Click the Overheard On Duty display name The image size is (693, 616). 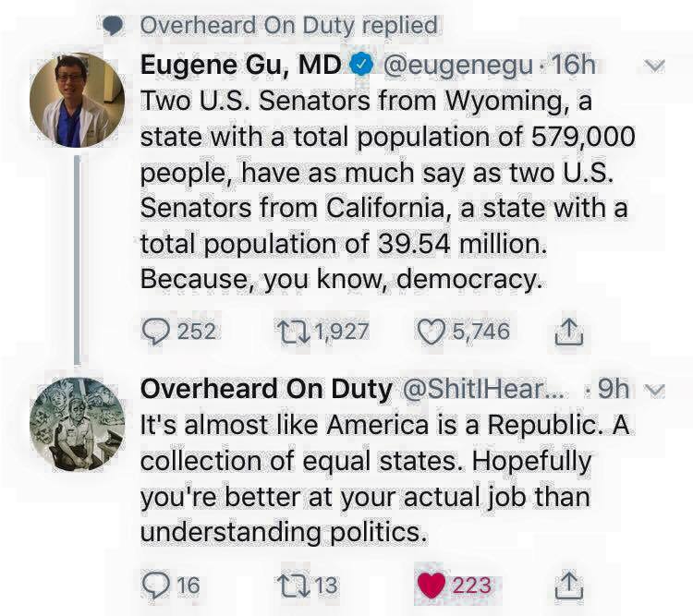265,389
